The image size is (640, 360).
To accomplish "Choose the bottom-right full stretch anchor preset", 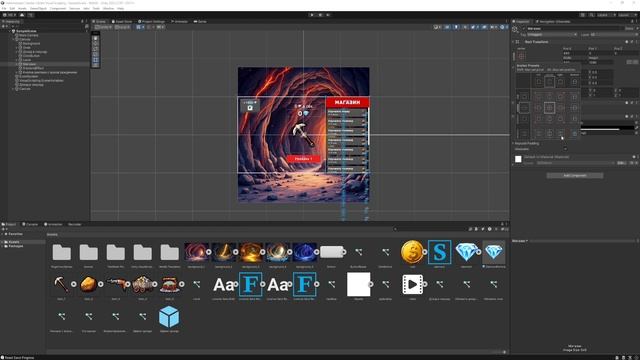I will click(575, 133).
